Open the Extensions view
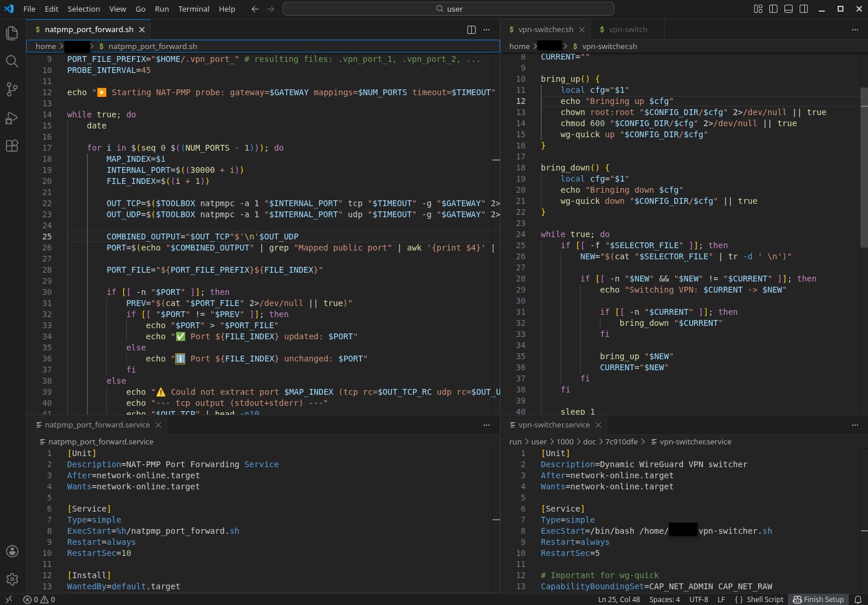Viewport: 868px width, 605px height. 12,146
